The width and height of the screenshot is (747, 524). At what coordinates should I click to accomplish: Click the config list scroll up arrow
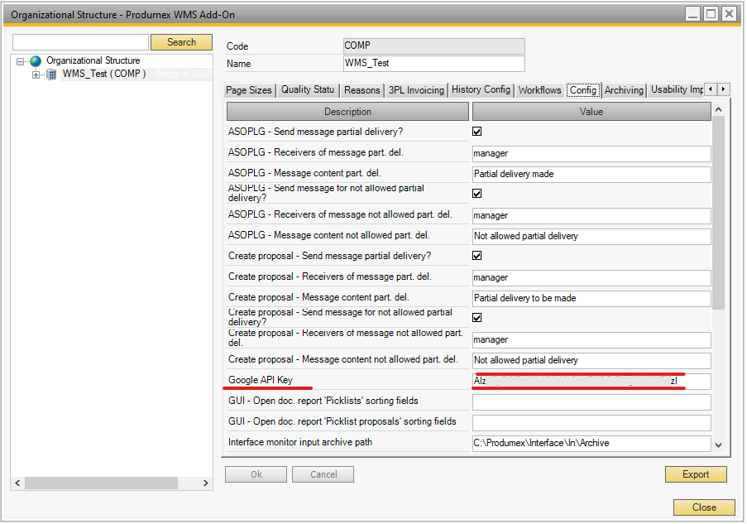718,110
